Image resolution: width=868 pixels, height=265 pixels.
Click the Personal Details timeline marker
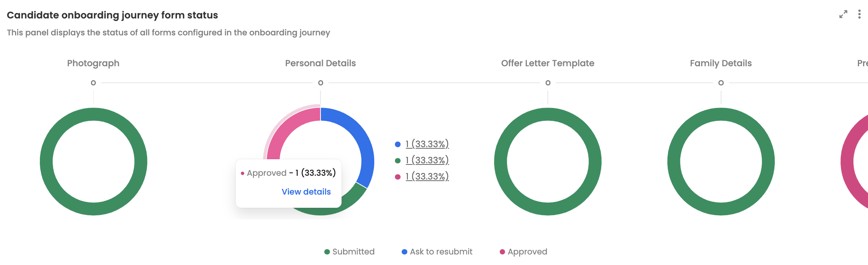321,83
